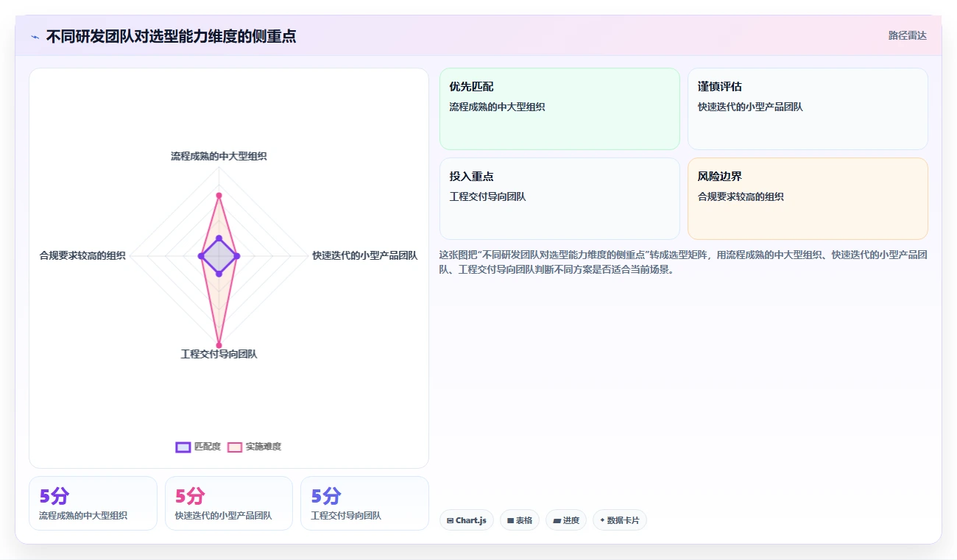957x560 pixels.
Task: Click the pink 实施难度 legend color box
Action: pyautogui.click(x=235, y=447)
